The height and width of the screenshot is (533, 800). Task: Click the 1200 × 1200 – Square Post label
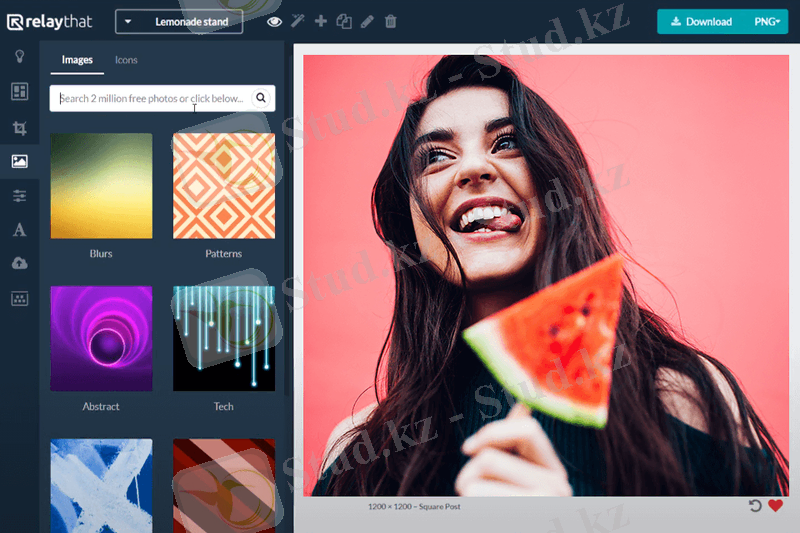click(x=414, y=506)
